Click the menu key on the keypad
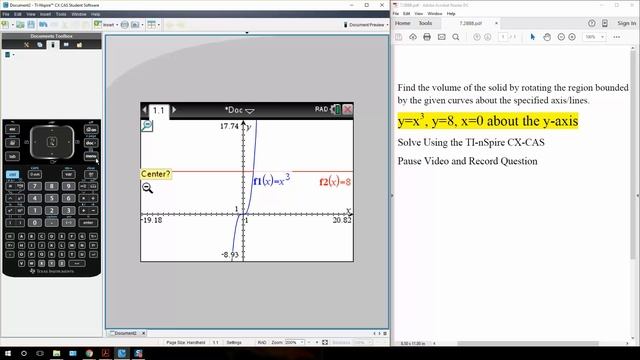 [91, 156]
